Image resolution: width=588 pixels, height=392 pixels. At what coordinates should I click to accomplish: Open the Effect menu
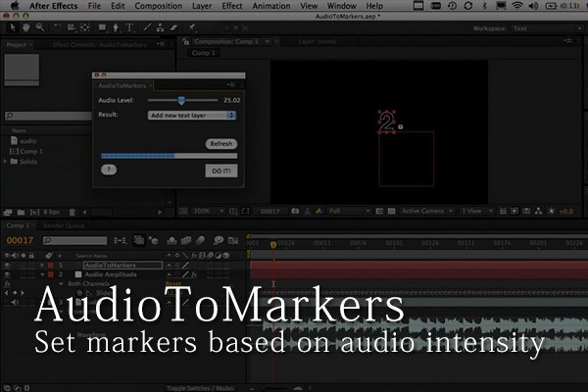click(231, 6)
